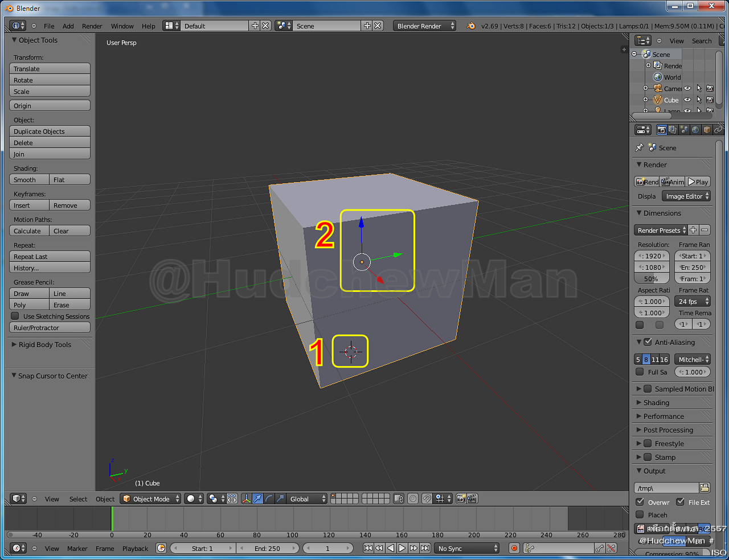Select the Rotate manipulator icon in viewport header
Viewport: 729px width, 560px height.
click(x=268, y=499)
